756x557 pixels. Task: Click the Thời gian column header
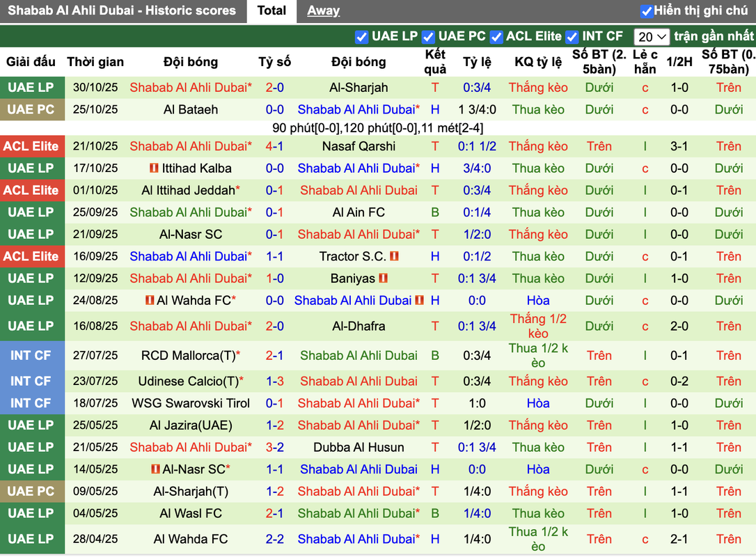click(95, 62)
